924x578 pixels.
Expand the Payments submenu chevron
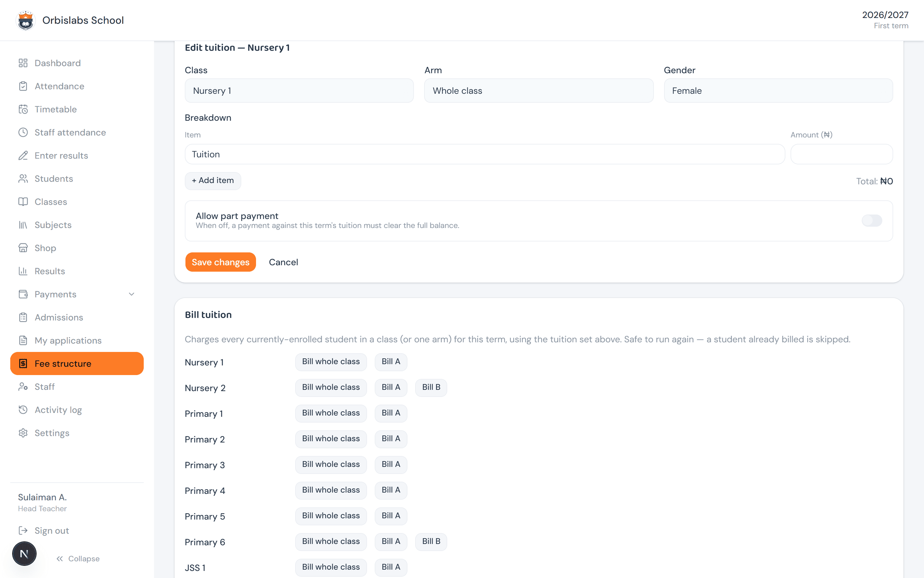[x=131, y=294]
